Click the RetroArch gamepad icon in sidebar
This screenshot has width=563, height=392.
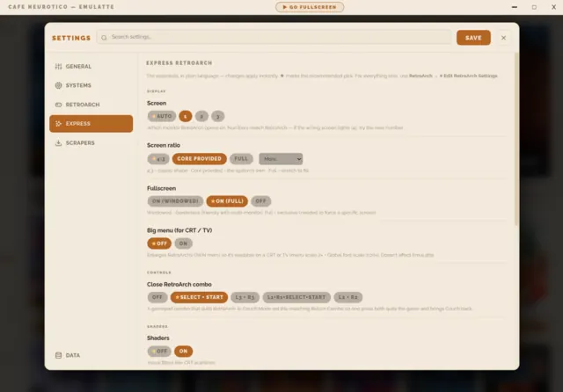[59, 105]
